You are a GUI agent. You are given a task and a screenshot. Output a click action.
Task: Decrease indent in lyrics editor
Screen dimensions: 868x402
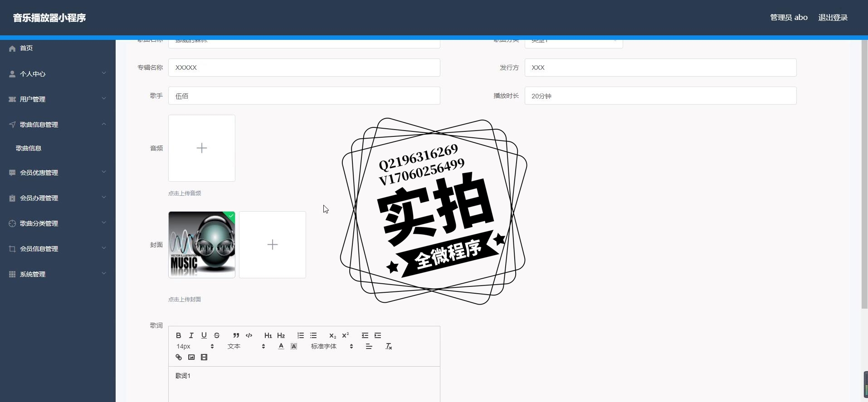point(365,335)
